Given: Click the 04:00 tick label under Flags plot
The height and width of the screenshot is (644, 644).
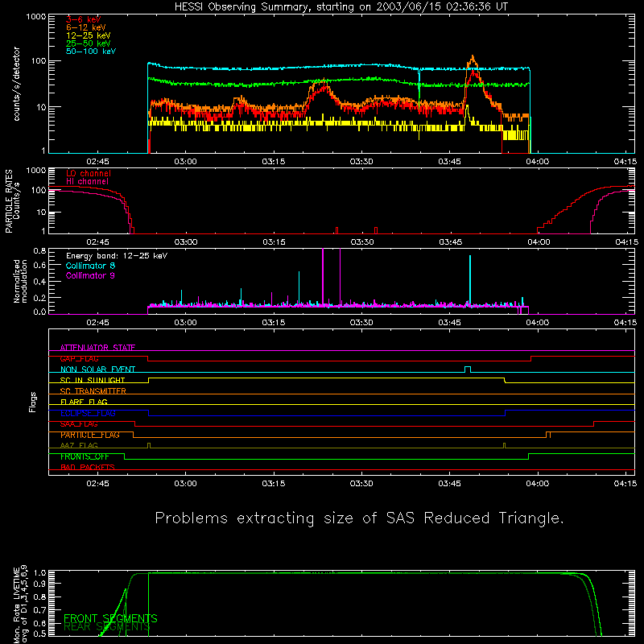Looking at the screenshot, I should [537, 484].
